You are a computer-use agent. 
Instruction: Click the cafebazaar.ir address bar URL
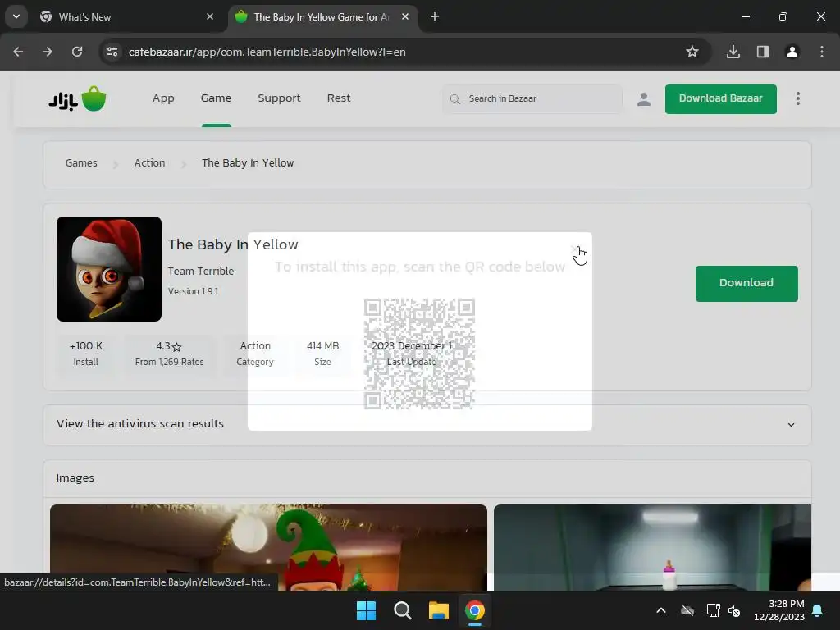tap(267, 52)
